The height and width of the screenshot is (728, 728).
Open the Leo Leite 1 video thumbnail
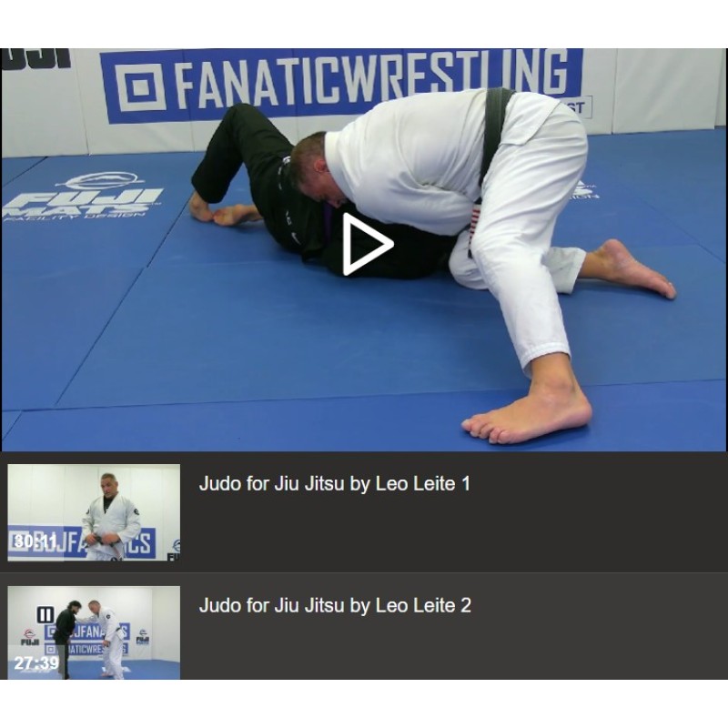pyautogui.click(x=94, y=512)
